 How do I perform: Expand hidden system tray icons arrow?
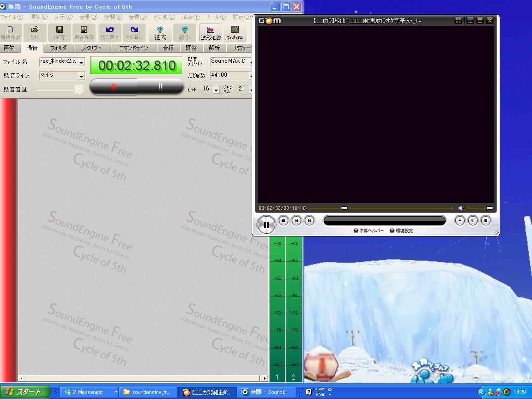(482, 392)
